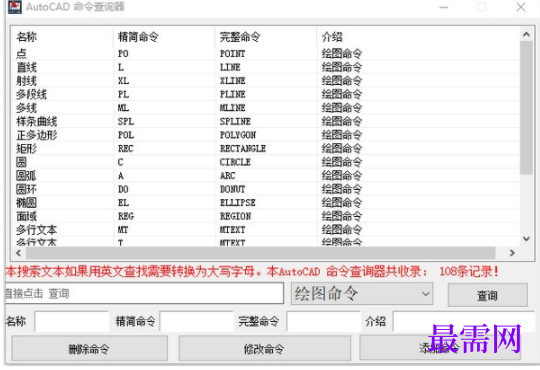The height and width of the screenshot is (370, 540).
Task: Click the vertical scrollbar thumb
Action: pos(526,108)
